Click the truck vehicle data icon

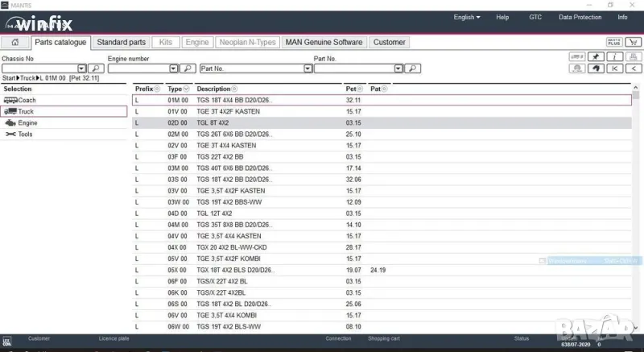pos(577,56)
